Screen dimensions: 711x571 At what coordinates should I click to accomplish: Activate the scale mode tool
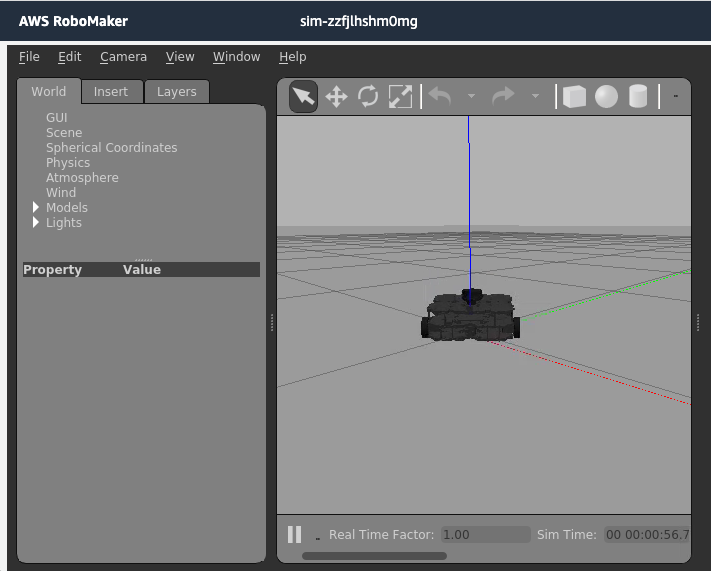pyautogui.click(x=400, y=97)
